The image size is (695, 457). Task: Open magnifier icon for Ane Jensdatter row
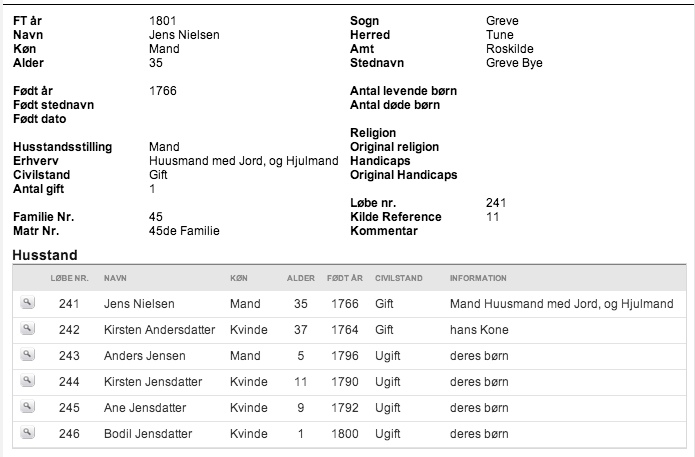click(x=27, y=406)
